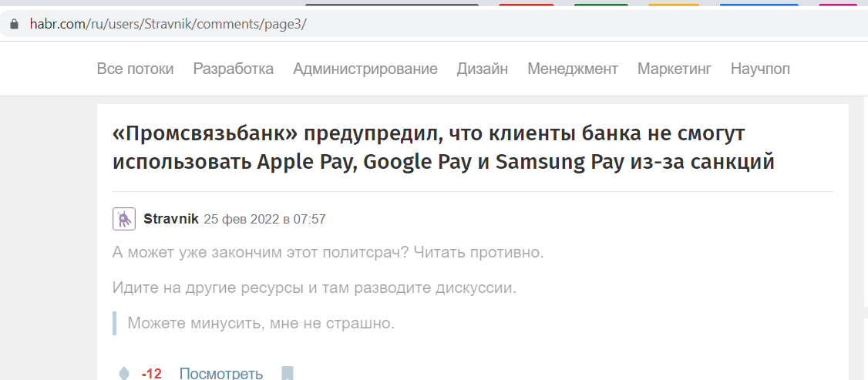Open the Администрирование flow
Image resolution: width=868 pixels, height=380 pixels.
365,69
